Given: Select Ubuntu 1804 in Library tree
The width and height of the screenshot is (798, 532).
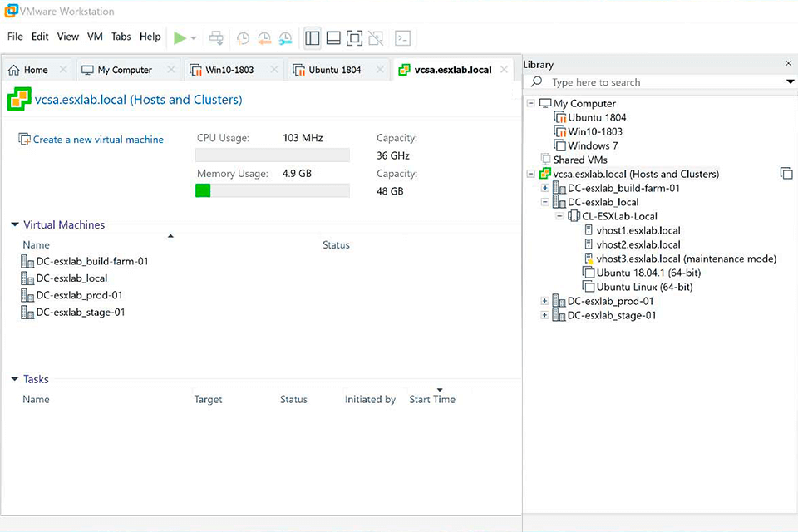Looking at the screenshot, I should coord(590,117).
